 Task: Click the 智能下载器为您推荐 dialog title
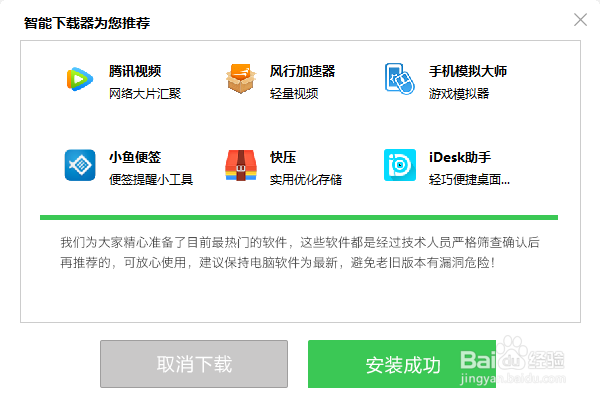click(x=87, y=23)
